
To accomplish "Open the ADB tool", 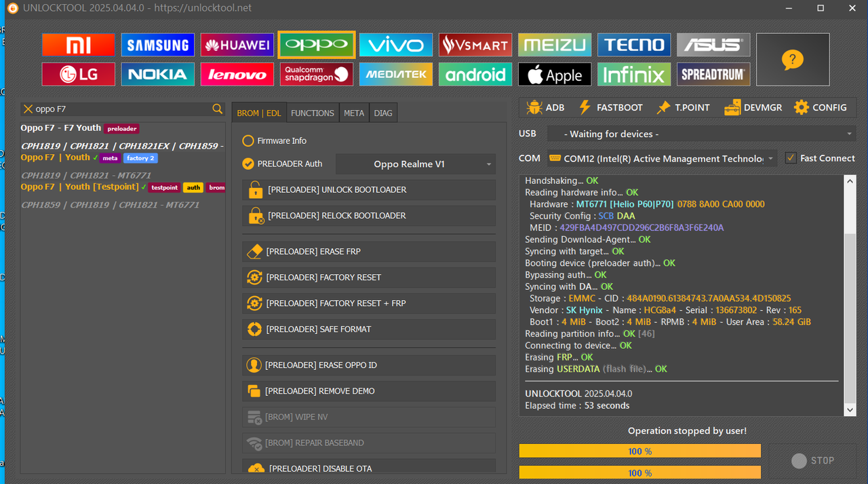I will click(x=545, y=107).
